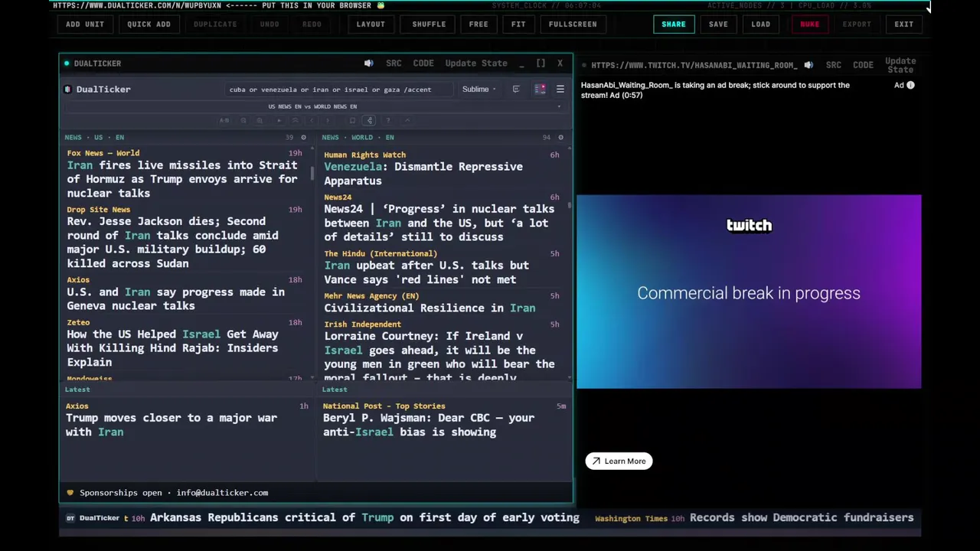980x551 pixels.
Task: Open 'Civilizational Resilience in Iran' headline
Action: pos(430,308)
